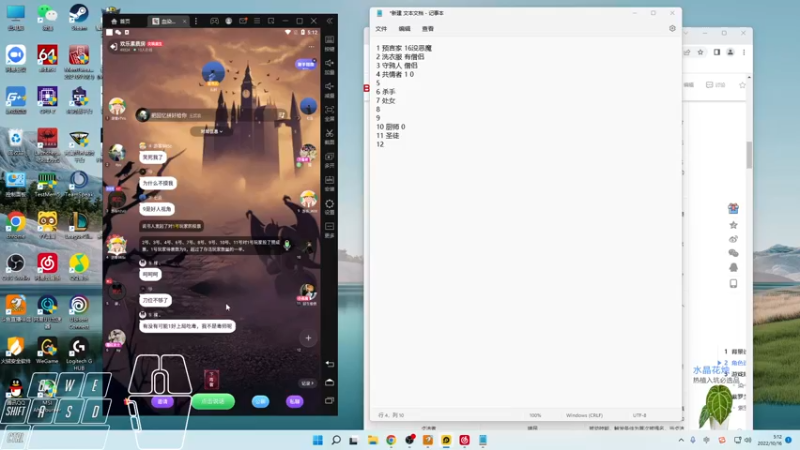The image size is (800, 450).
Task: Open emulator user account icon
Action: (229, 21)
